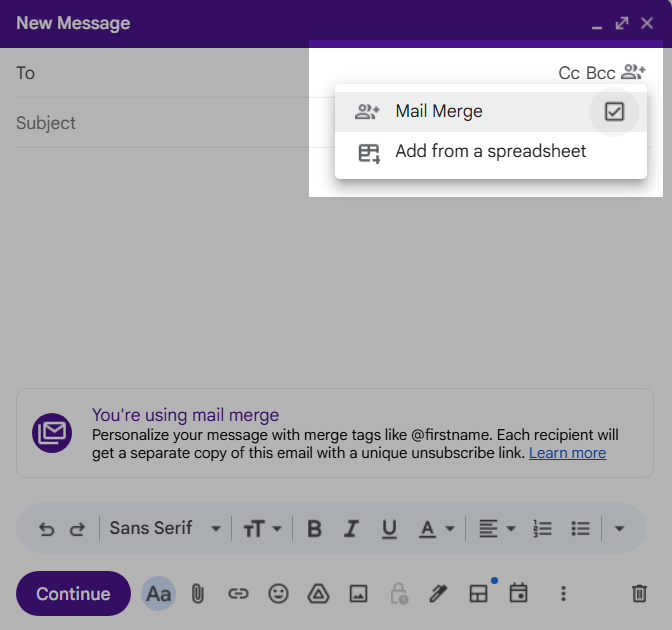The height and width of the screenshot is (630, 672).
Task: Toggle formatting options Aa button
Action: [158, 594]
